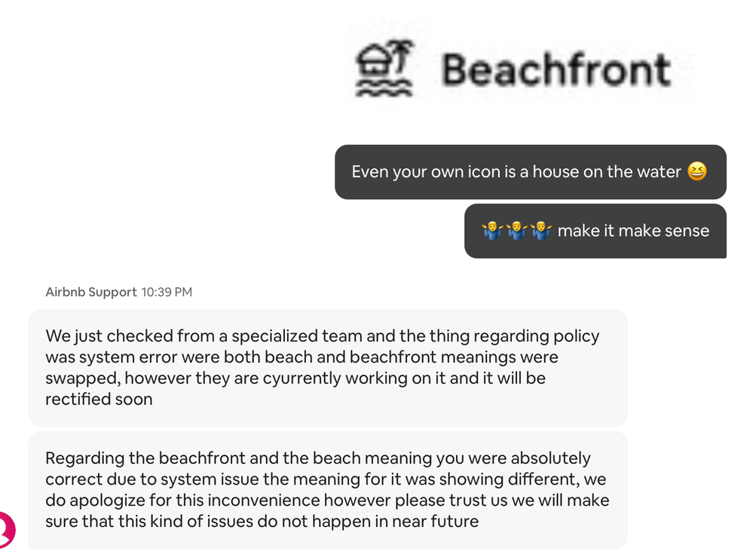The height and width of the screenshot is (560, 753).
Task: Click the message starting 'Regarding the beachfront'
Action: [x=327, y=489]
